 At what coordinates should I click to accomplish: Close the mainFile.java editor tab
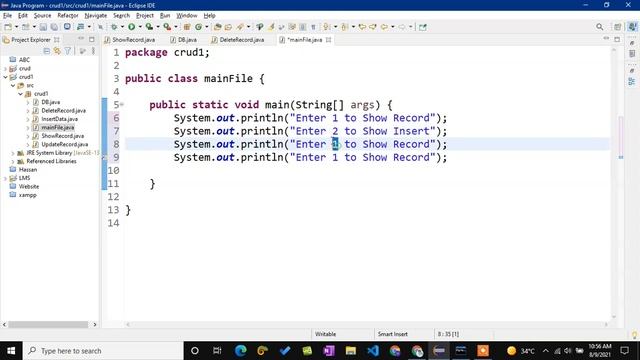pos(329,40)
